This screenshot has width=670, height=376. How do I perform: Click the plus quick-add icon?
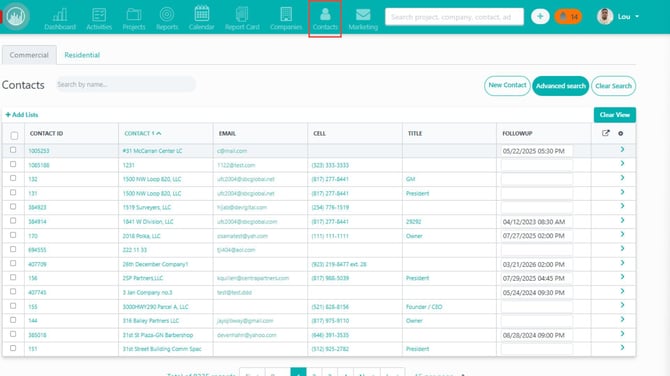pos(540,17)
